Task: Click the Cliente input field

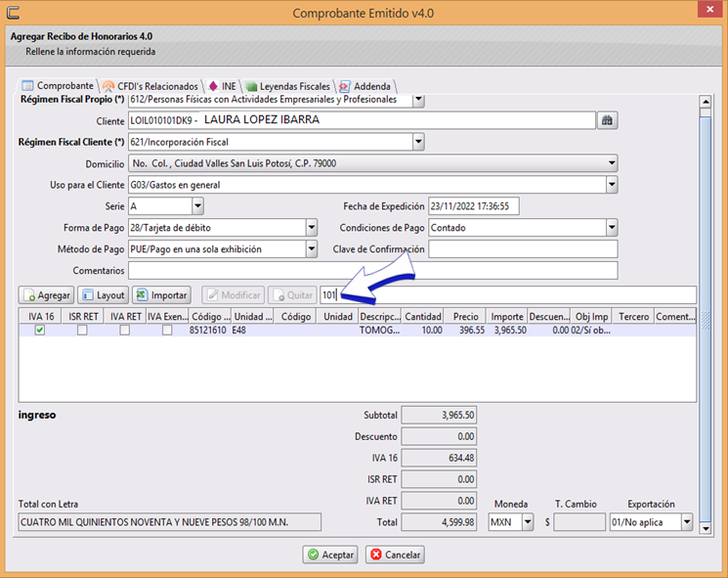Action: point(362,121)
